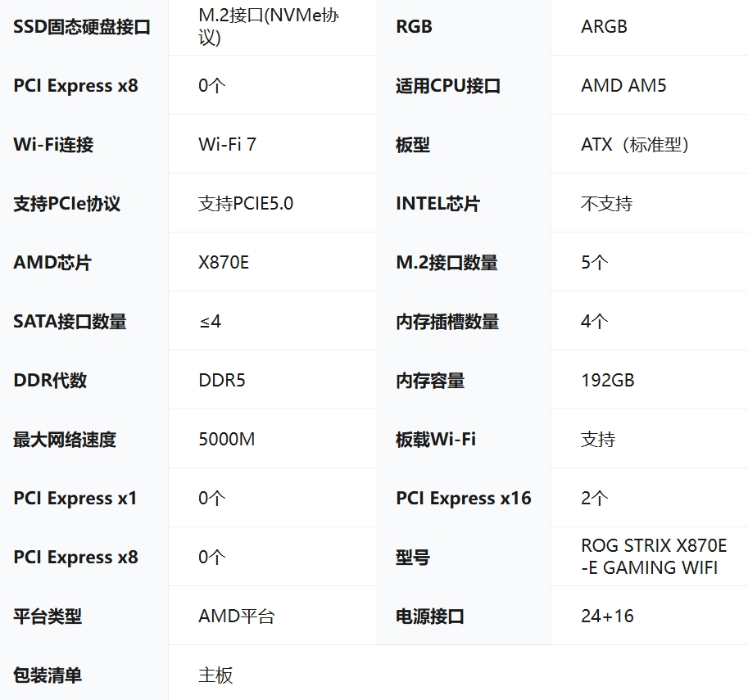Viewport: 748px width, 700px height.
Task: Select 0个 in PCI Express x1 row
Action: coord(212,499)
